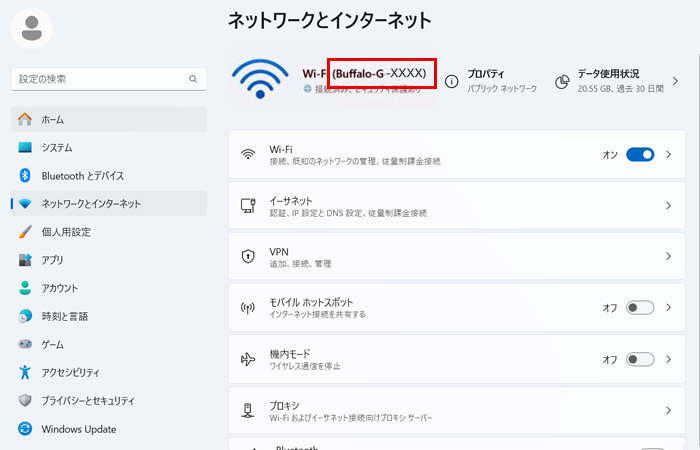Click the アプリ grid icon
Screen dimensions: 700x450
(25, 260)
